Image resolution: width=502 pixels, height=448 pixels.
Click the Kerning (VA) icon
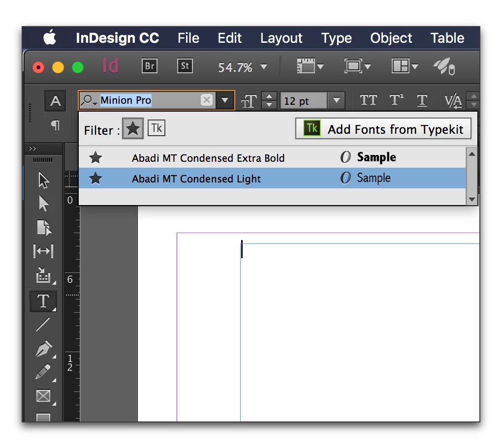coord(453,101)
